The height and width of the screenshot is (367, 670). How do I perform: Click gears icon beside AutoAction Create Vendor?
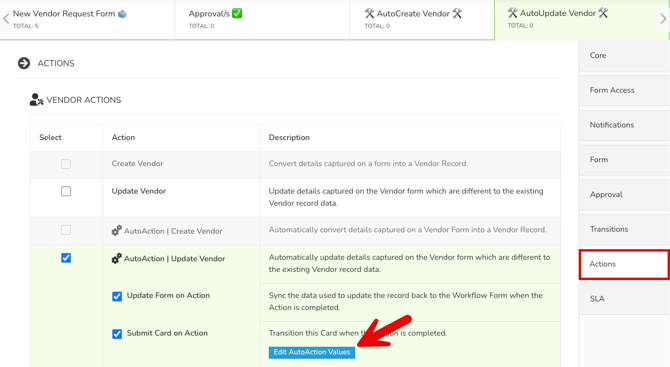[x=117, y=231]
